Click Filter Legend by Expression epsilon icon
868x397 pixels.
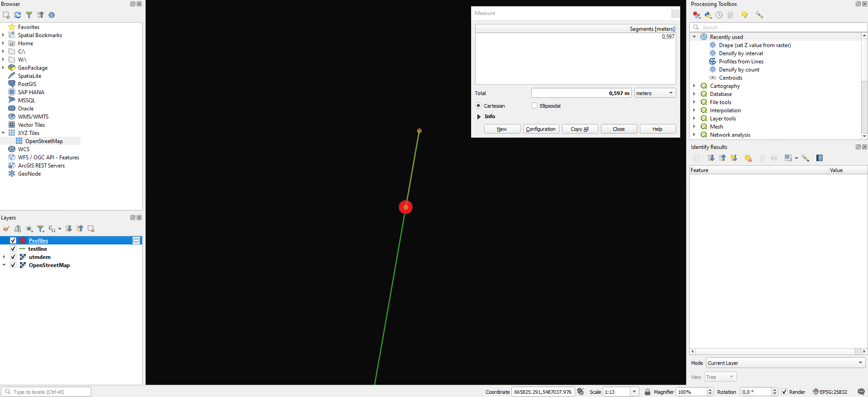(x=52, y=229)
